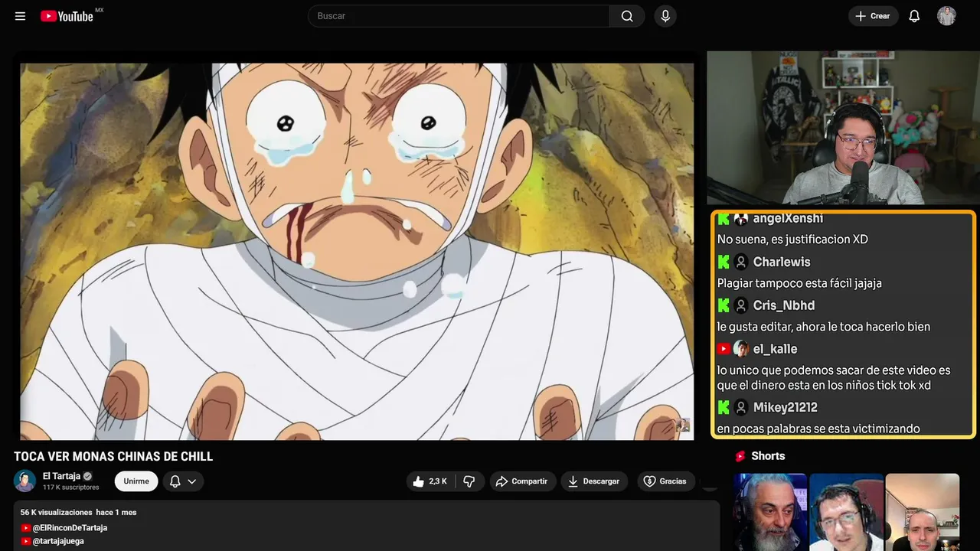The height and width of the screenshot is (551, 980).
Task: Click the Kick badge beside Cris_Nbhd
Action: [724, 306]
